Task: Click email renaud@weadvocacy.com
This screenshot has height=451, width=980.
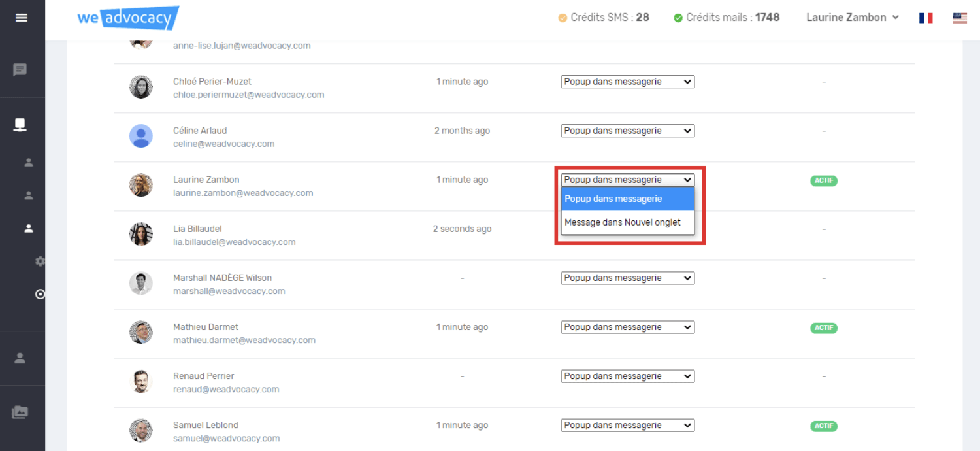Action: pyautogui.click(x=226, y=389)
